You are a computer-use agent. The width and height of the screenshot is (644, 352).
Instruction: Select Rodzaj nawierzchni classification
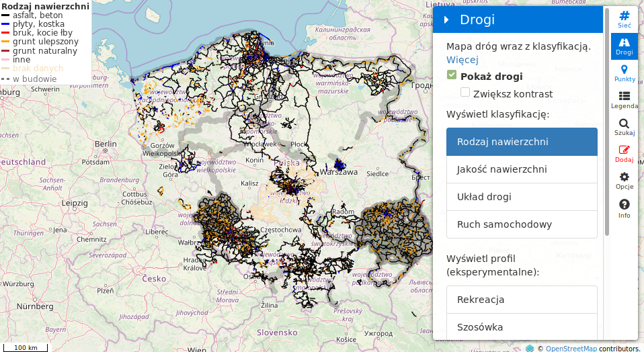[522, 142]
